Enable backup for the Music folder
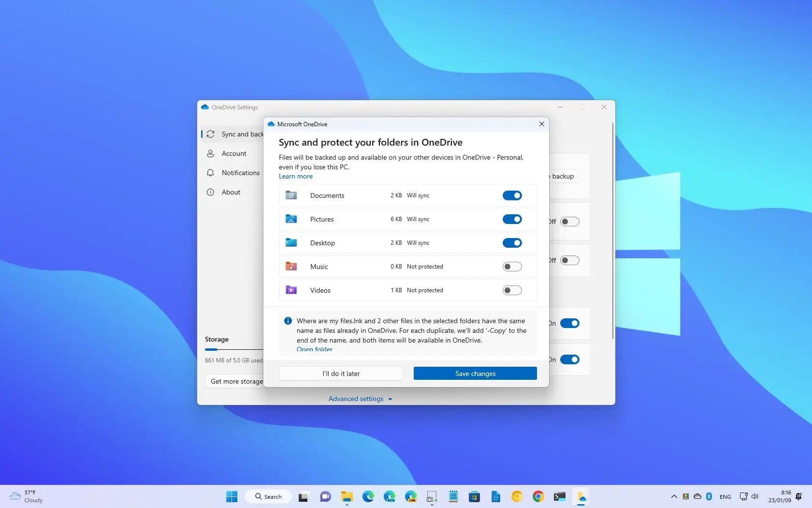812x508 pixels. pyautogui.click(x=512, y=267)
